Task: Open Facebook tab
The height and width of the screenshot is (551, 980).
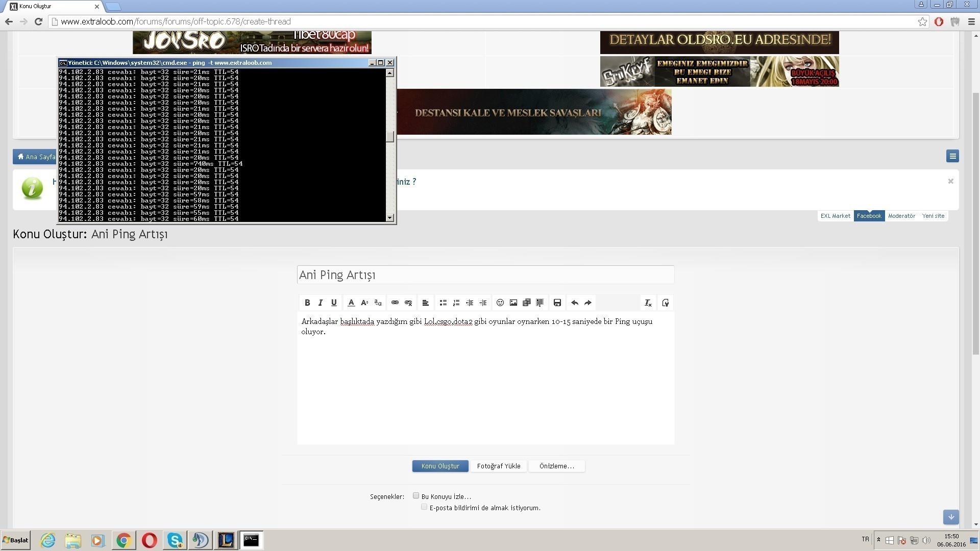Action: (869, 216)
